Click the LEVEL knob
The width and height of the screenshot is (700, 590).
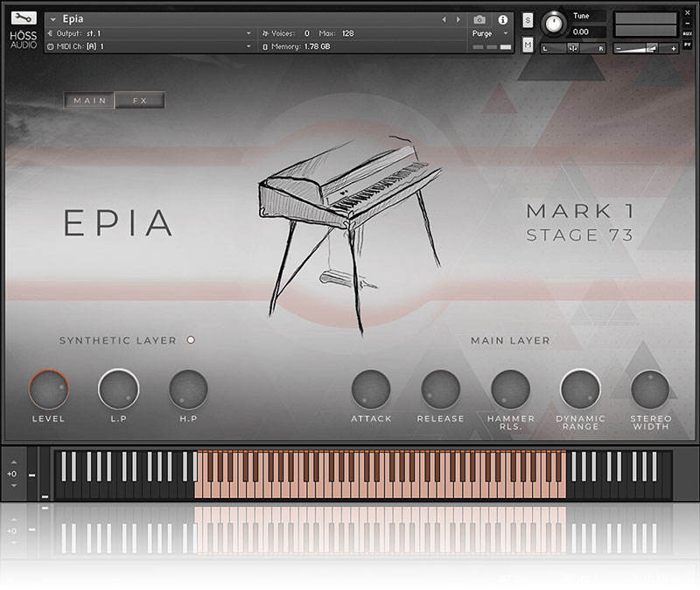pyautogui.click(x=48, y=390)
